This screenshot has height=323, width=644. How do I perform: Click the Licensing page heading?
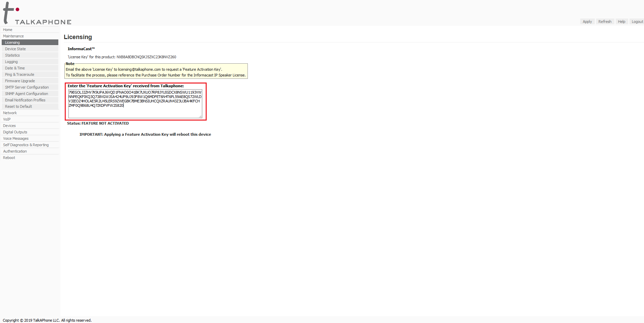pos(78,37)
